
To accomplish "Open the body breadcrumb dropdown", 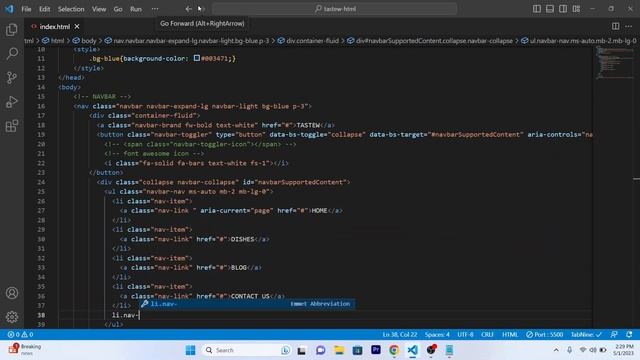I will [84, 40].
